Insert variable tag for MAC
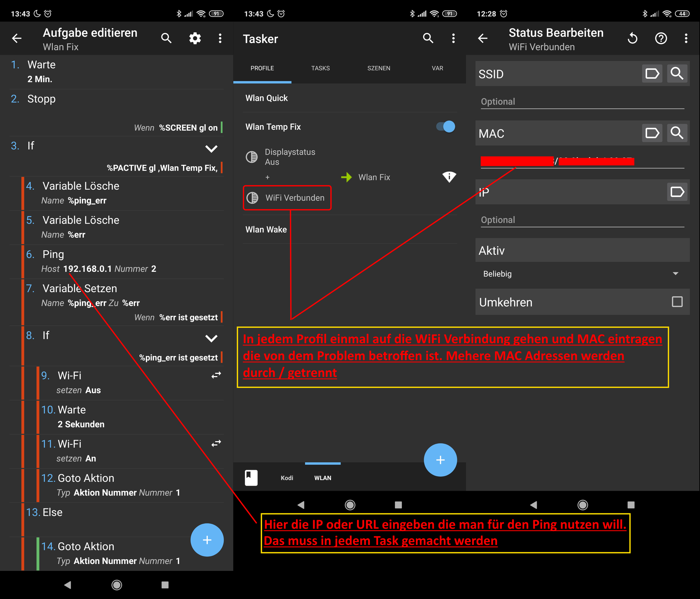The image size is (700, 599). (652, 133)
